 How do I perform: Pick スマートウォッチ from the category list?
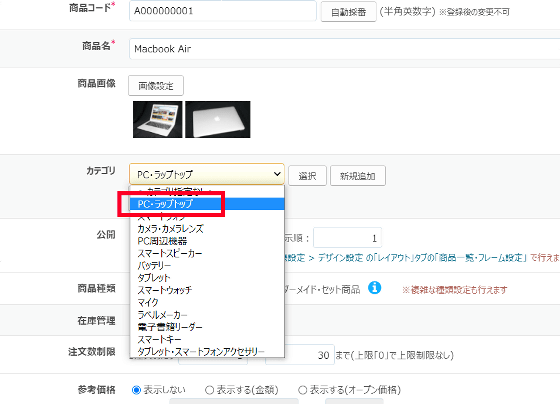[x=207, y=290]
